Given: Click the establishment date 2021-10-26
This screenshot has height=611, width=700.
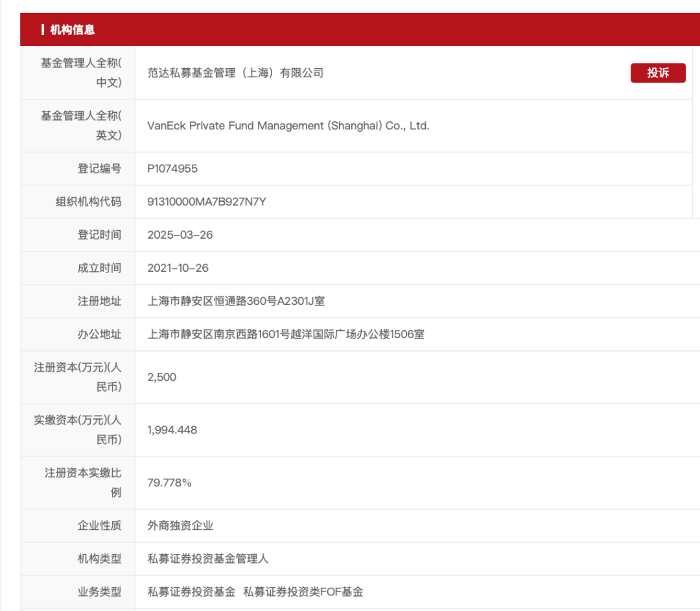Looking at the screenshot, I should click(x=178, y=268).
